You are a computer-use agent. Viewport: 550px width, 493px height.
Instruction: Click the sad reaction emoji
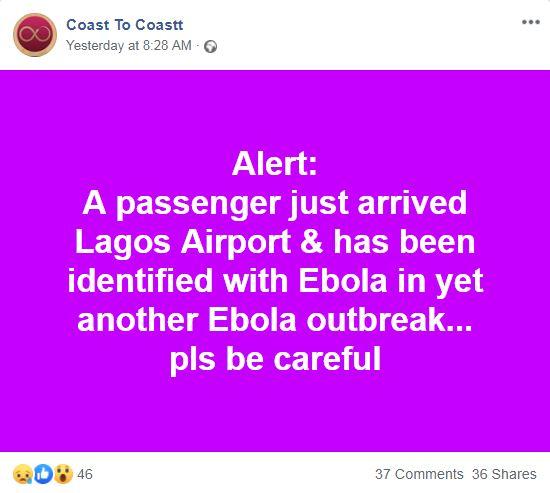point(23,474)
